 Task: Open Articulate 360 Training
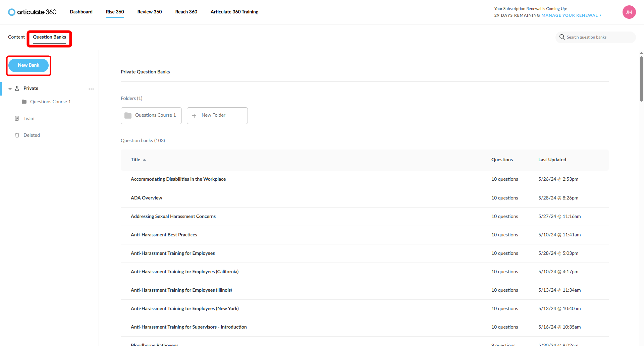(234, 12)
